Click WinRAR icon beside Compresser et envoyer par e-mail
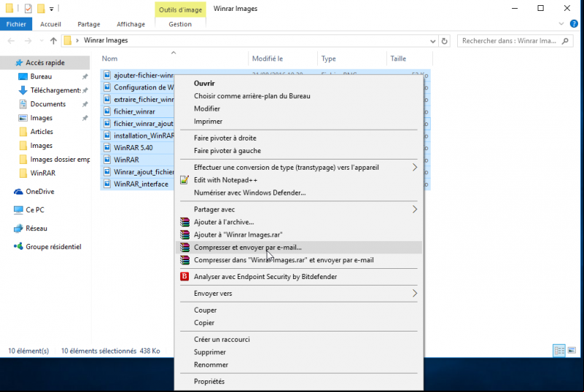 [x=184, y=247]
